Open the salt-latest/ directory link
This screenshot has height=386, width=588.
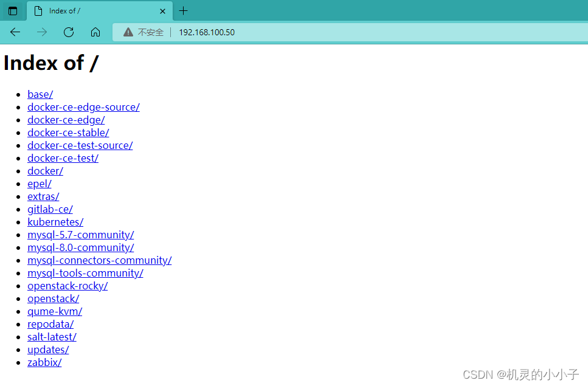(52, 337)
